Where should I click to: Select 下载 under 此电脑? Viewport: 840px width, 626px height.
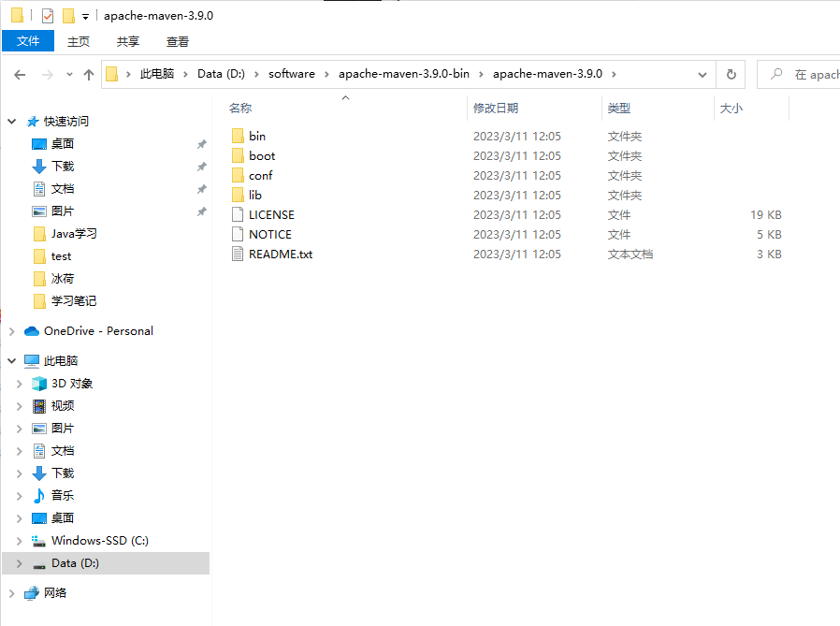[x=63, y=473]
